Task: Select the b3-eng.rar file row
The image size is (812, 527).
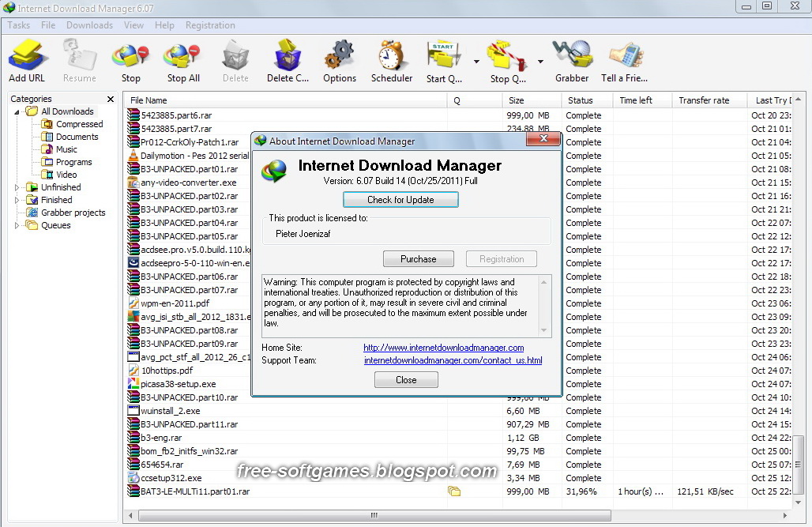Action: coord(459,438)
